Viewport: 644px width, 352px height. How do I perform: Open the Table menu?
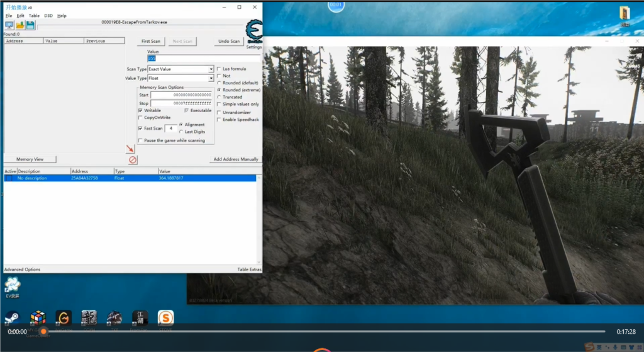pos(34,16)
